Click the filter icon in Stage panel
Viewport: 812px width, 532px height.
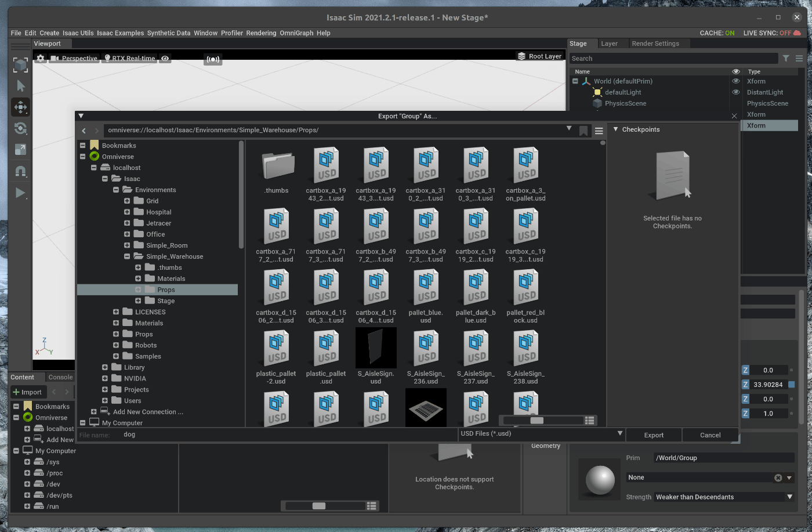click(x=786, y=58)
